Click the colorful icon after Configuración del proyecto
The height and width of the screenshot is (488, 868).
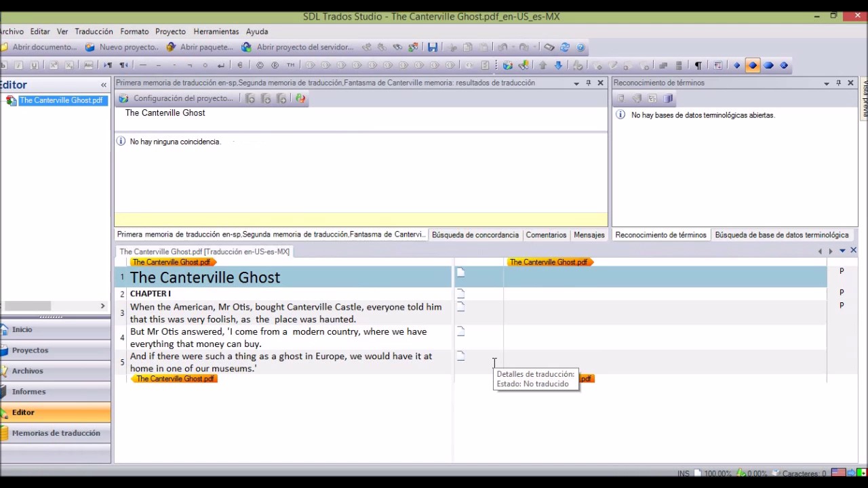(300, 99)
